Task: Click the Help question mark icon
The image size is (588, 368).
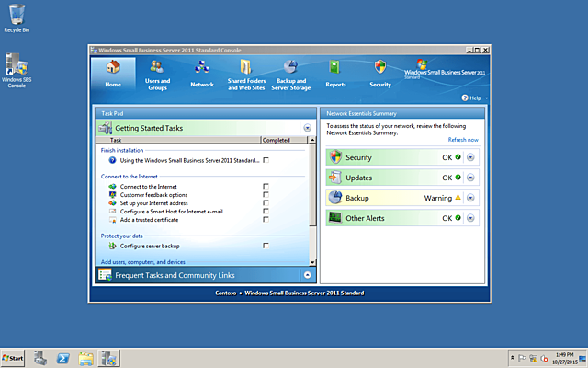Action: point(465,98)
